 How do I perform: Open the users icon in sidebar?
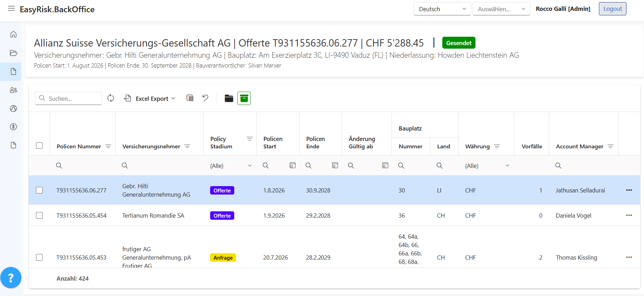tap(13, 90)
